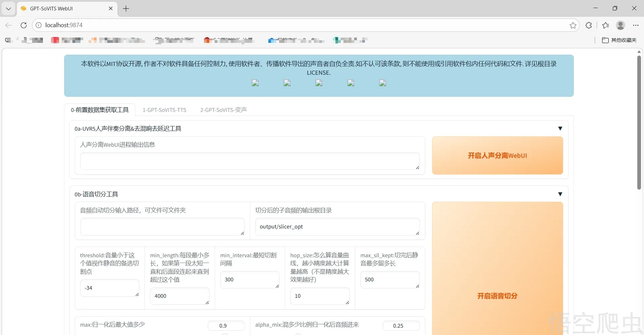Open the tab search dropdown arrow
Screen dimensions: 644x335
coord(8,9)
